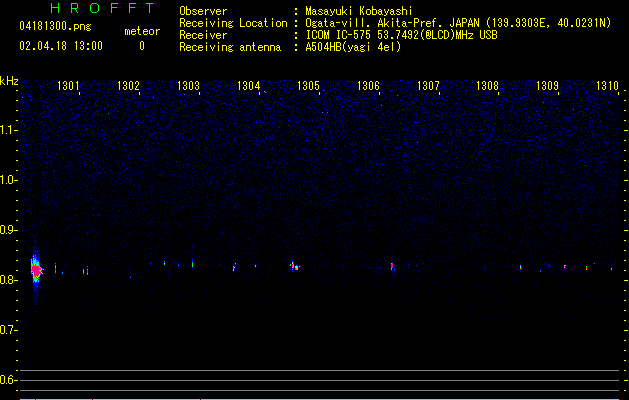Select the A504HB(yagi 4el) antenna text
Image resolution: width=629 pixels, height=400 pixels.
pos(353,47)
